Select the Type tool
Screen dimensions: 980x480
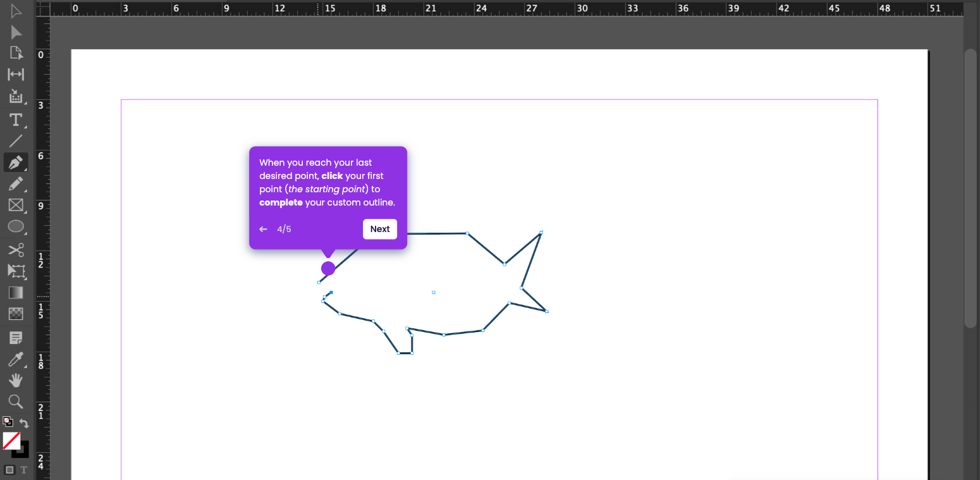point(16,120)
